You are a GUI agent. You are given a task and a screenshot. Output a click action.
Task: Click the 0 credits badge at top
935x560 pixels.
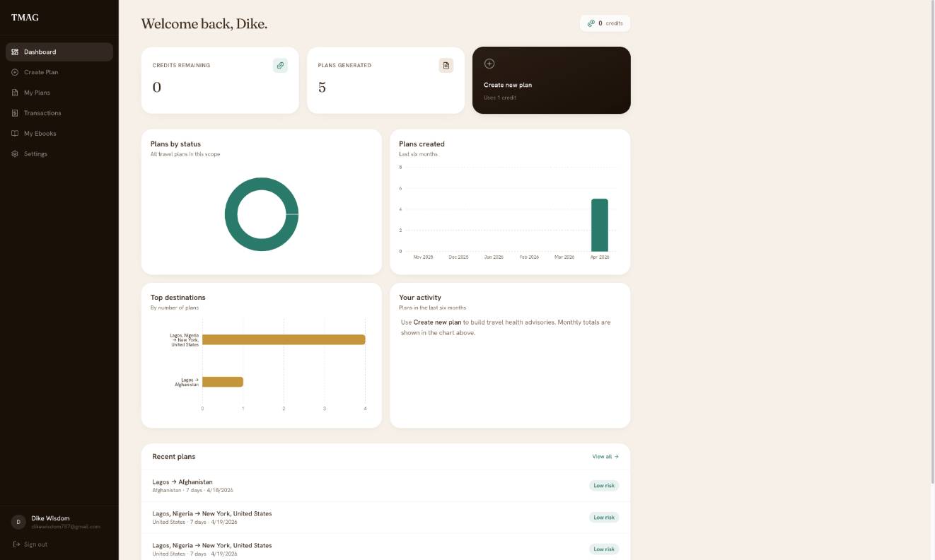605,23
